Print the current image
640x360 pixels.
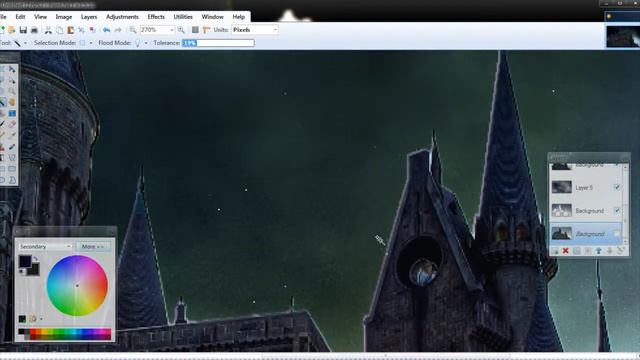click(34, 30)
